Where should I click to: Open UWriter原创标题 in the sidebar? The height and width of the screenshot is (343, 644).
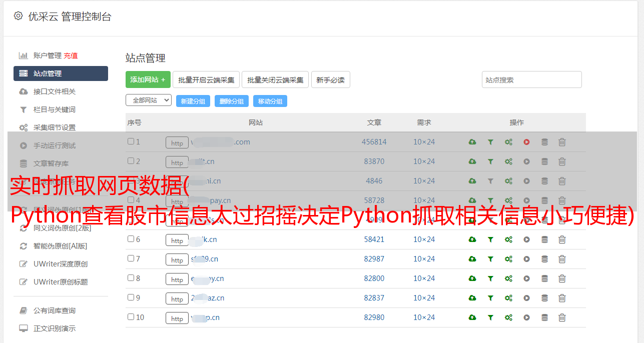(61, 282)
